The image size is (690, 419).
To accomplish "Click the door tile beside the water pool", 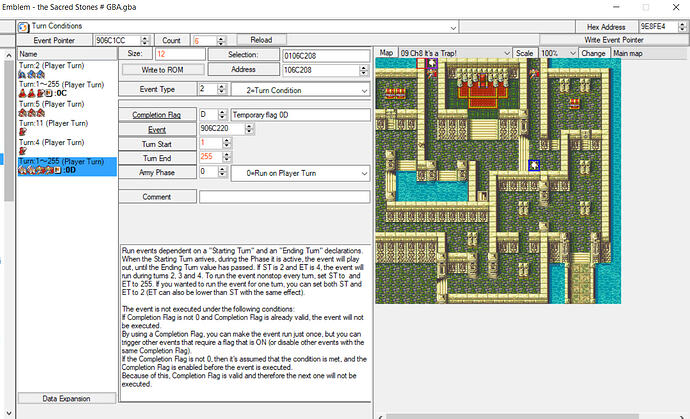I will [x=483, y=196].
